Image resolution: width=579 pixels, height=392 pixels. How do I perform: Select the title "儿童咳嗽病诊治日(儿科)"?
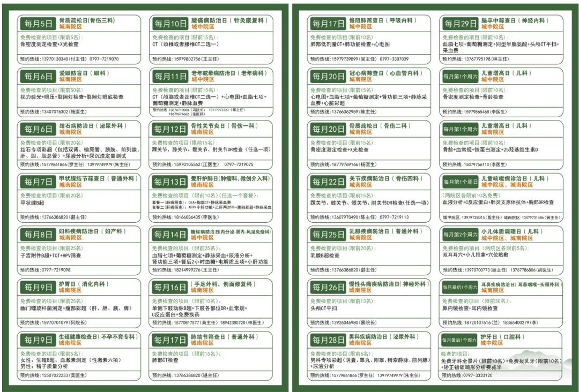click(515, 178)
